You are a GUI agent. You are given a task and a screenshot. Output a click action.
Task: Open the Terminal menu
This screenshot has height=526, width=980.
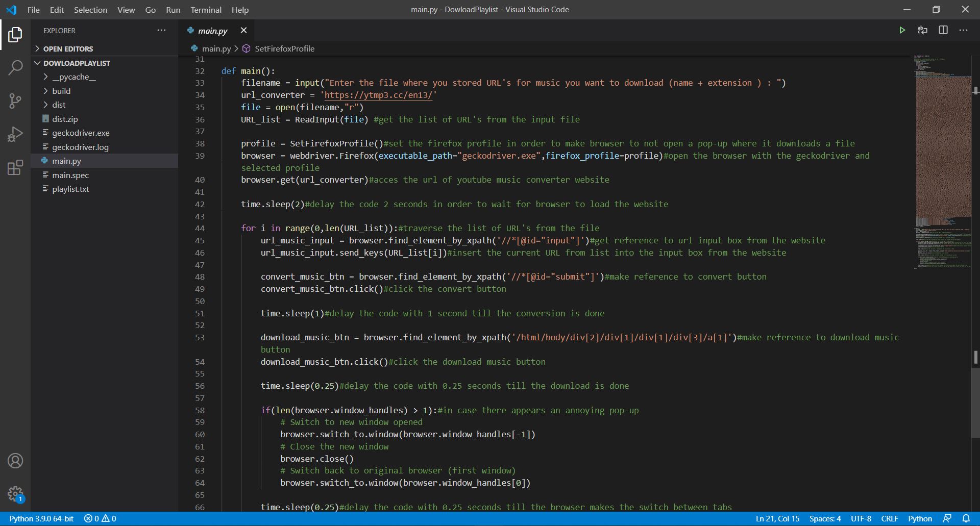tap(206, 10)
